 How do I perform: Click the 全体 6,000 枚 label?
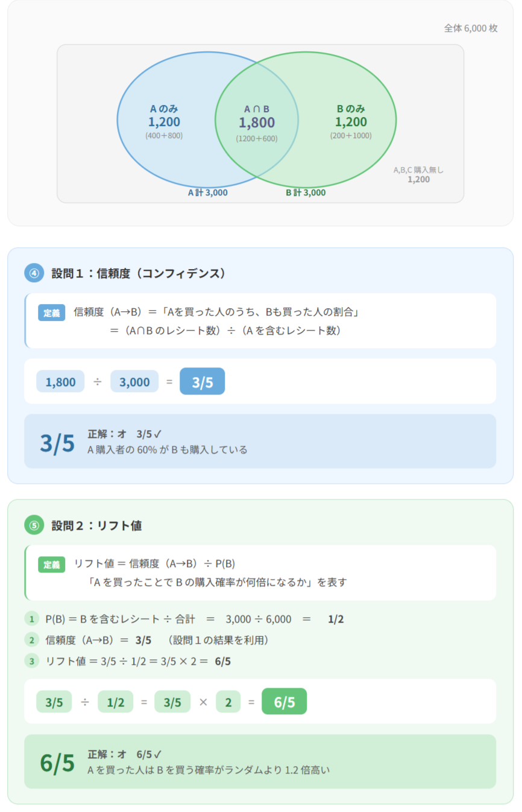click(471, 28)
